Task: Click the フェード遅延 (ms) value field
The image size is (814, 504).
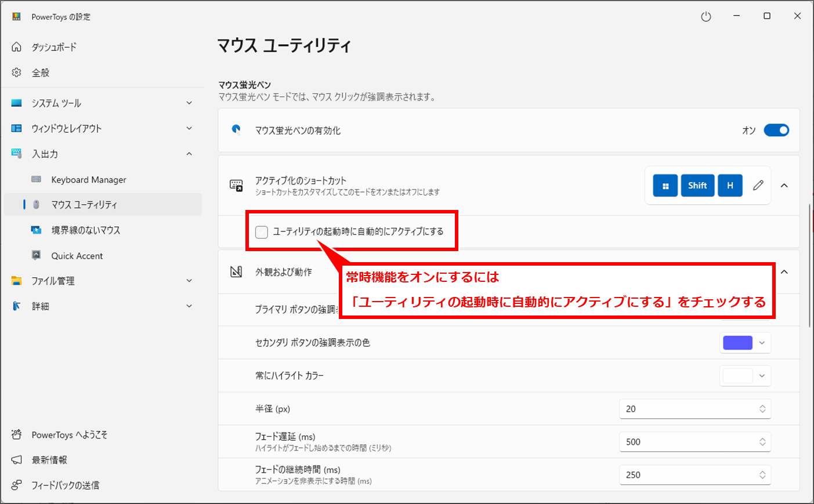Action: point(694,442)
